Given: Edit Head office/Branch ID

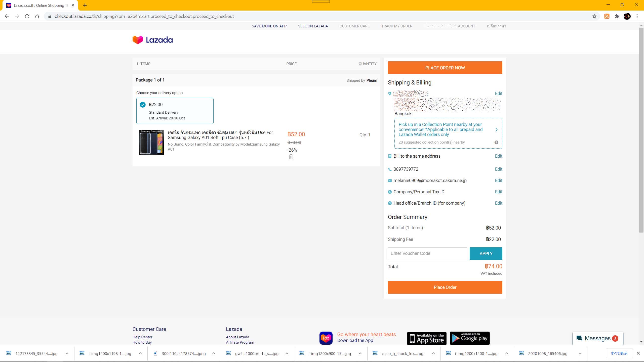Looking at the screenshot, I should click(x=498, y=203).
